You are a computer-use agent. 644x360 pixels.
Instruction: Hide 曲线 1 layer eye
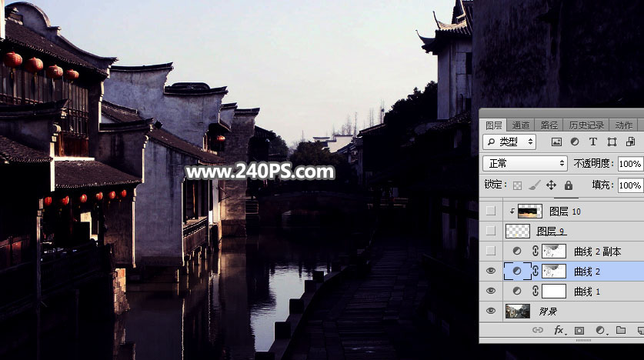491,291
